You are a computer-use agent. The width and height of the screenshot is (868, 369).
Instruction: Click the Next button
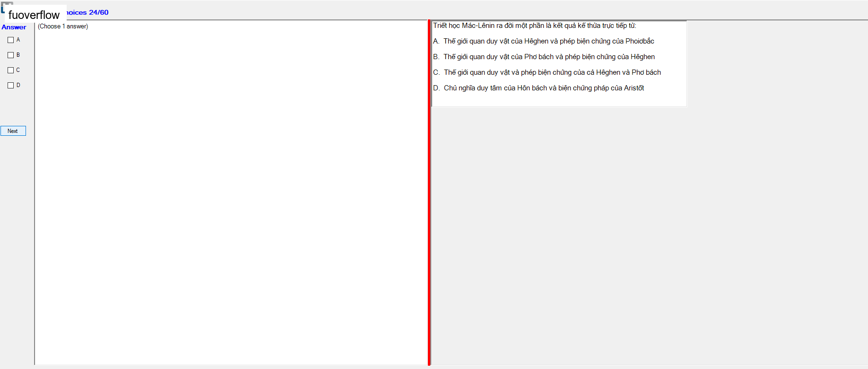pyautogui.click(x=13, y=131)
